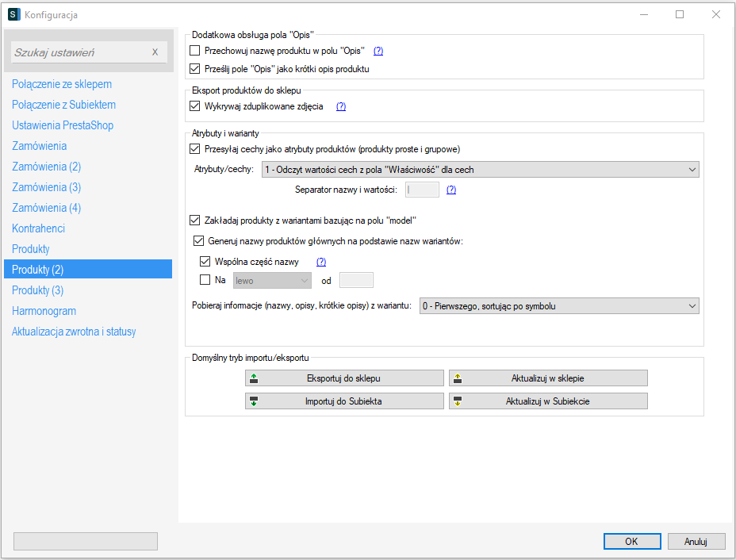This screenshot has width=736, height=560.
Task: Select Aktualizacja zwrotna i statusy
Action: [x=74, y=332]
